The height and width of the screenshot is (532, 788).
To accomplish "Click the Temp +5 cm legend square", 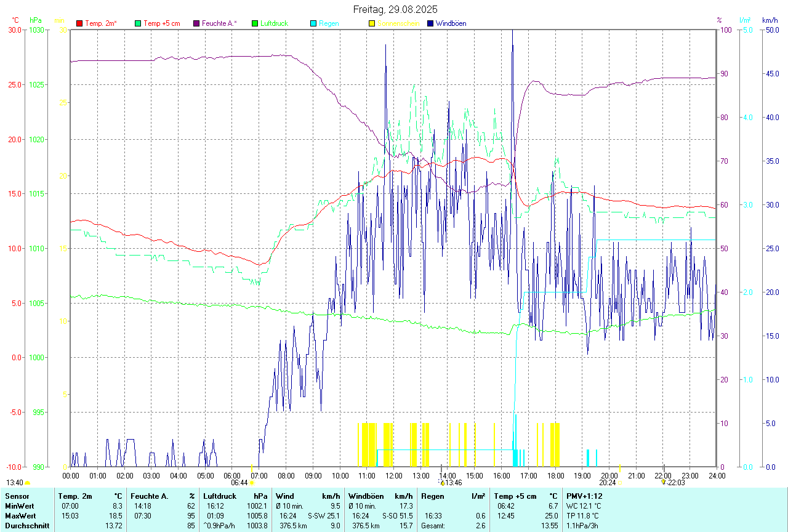I will click(138, 23).
